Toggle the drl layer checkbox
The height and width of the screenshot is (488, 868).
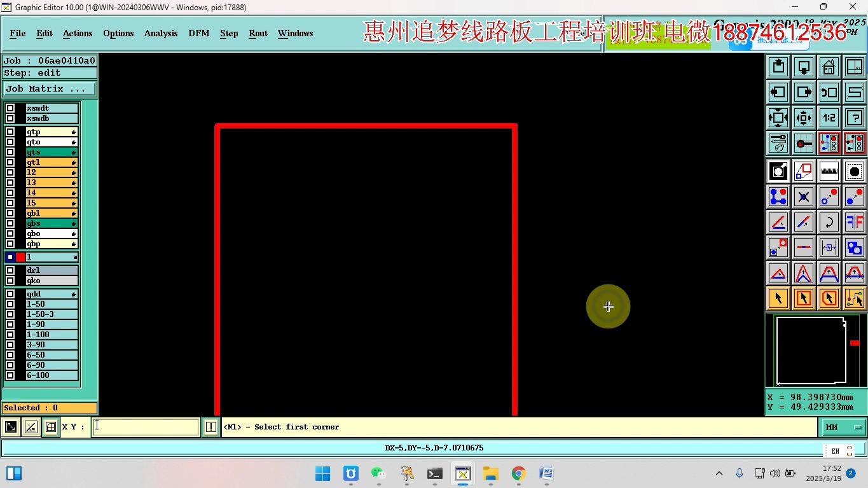(x=10, y=270)
